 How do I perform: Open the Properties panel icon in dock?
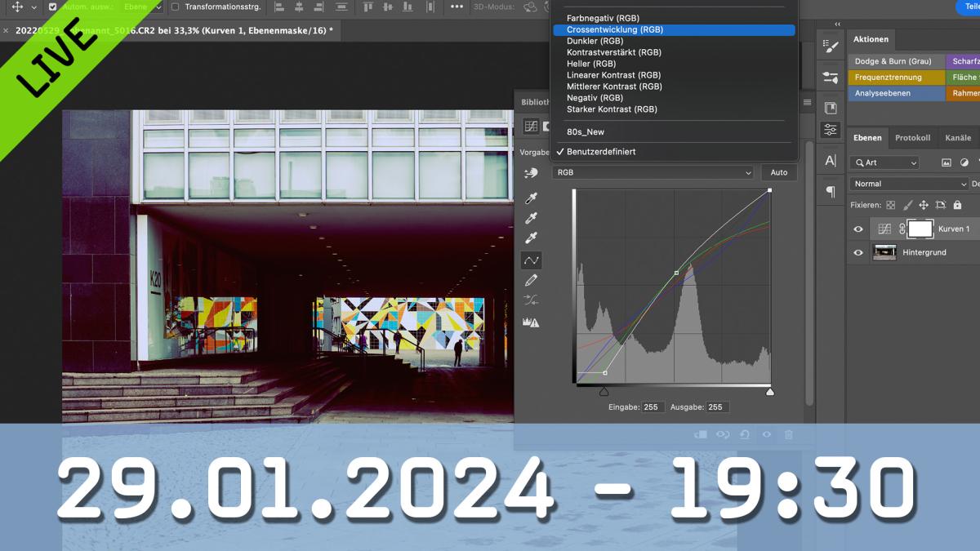(831, 130)
